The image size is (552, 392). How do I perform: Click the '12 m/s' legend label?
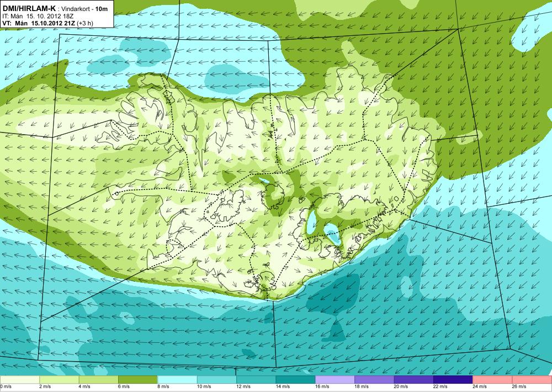(x=243, y=386)
